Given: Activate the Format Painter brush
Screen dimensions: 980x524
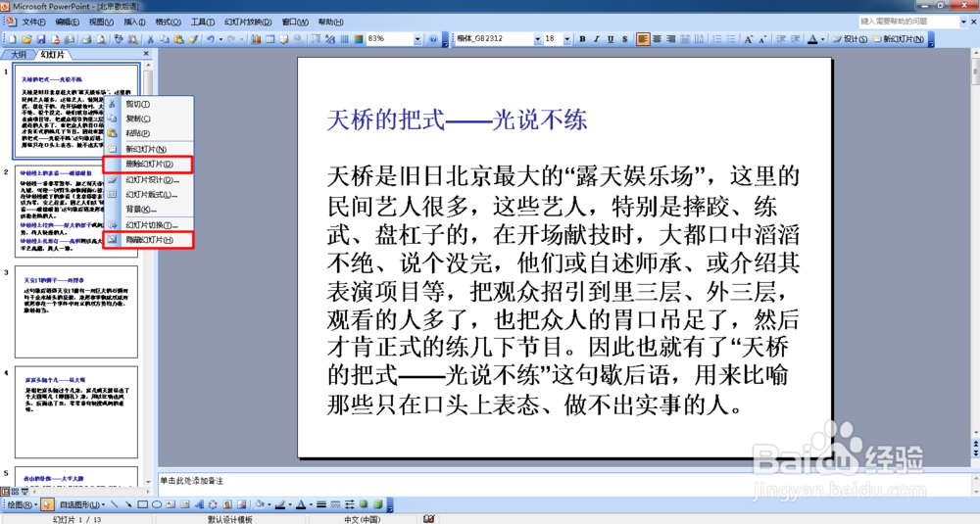Looking at the screenshot, I should [193, 39].
